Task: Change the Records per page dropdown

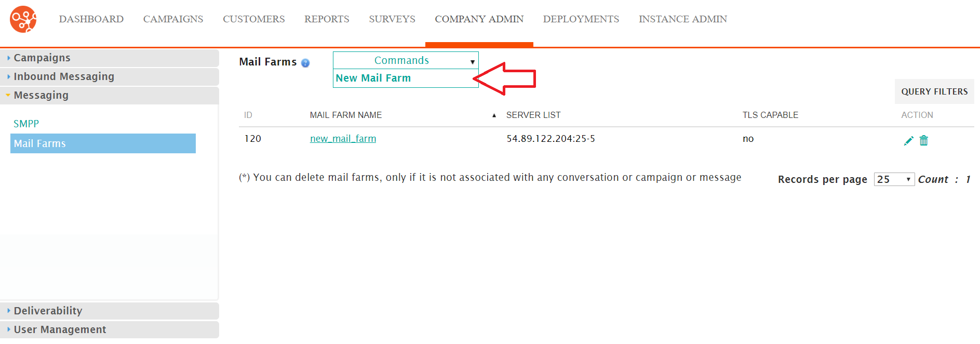Action: pyautogui.click(x=894, y=179)
